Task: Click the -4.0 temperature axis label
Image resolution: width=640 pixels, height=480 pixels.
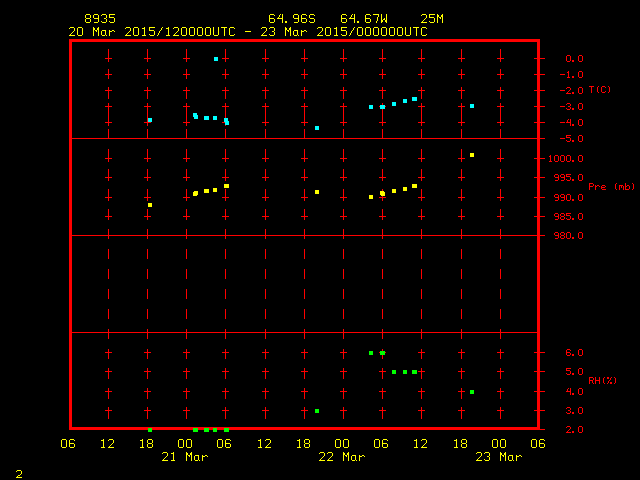Action: point(571,122)
